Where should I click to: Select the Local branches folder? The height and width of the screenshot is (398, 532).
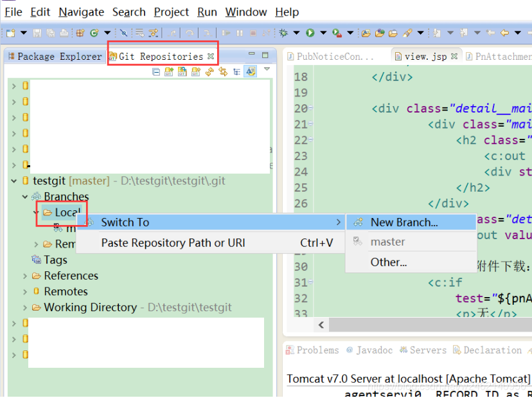point(62,213)
